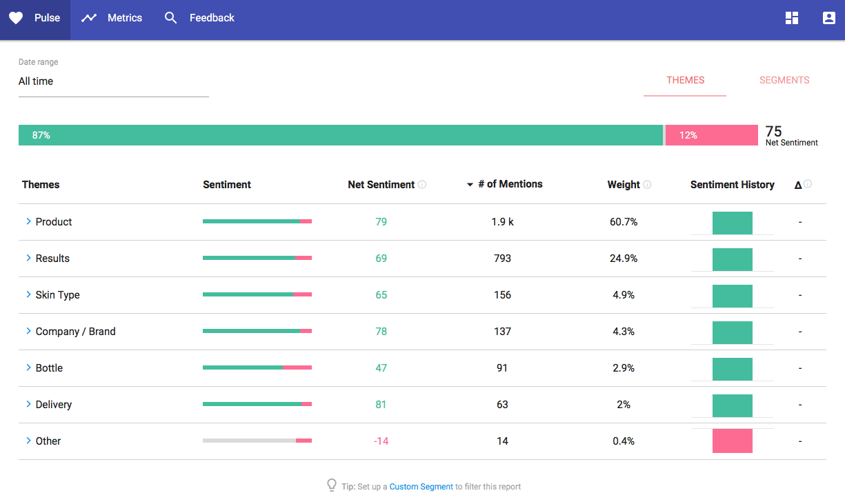Click info icon beside the delta symbol
Screen dimensions: 845x504
(x=808, y=184)
